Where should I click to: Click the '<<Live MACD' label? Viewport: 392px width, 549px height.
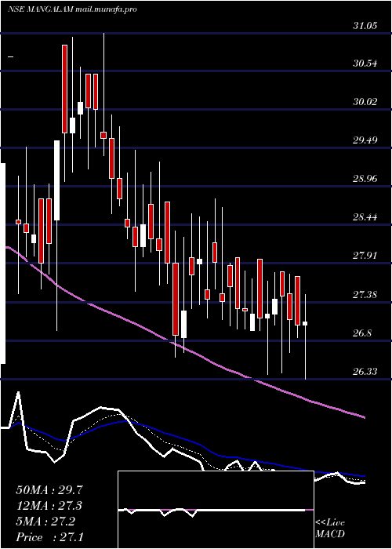pos(330,529)
